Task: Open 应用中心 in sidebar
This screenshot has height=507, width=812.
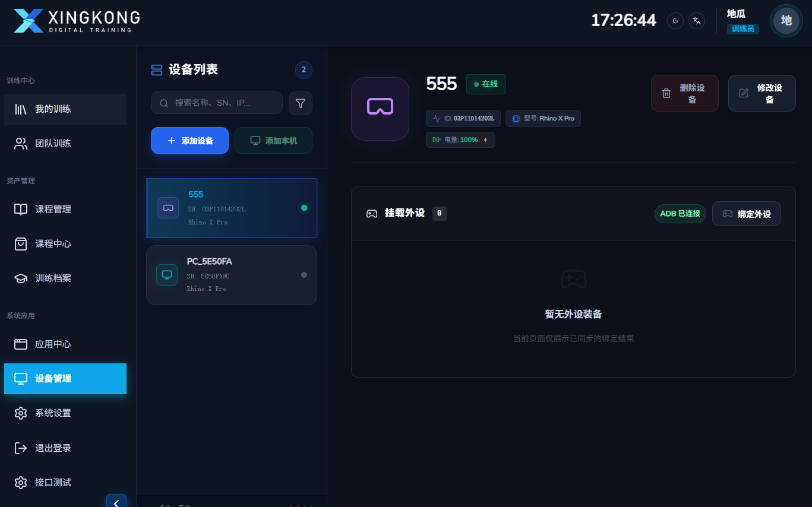Action: (65, 344)
